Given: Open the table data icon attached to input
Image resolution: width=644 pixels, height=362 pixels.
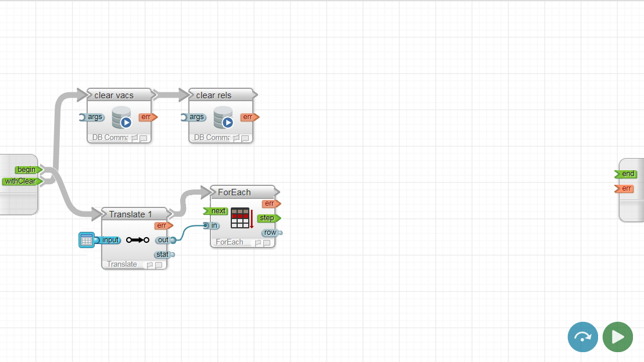Looking at the screenshot, I should click(x=86, y=240).
